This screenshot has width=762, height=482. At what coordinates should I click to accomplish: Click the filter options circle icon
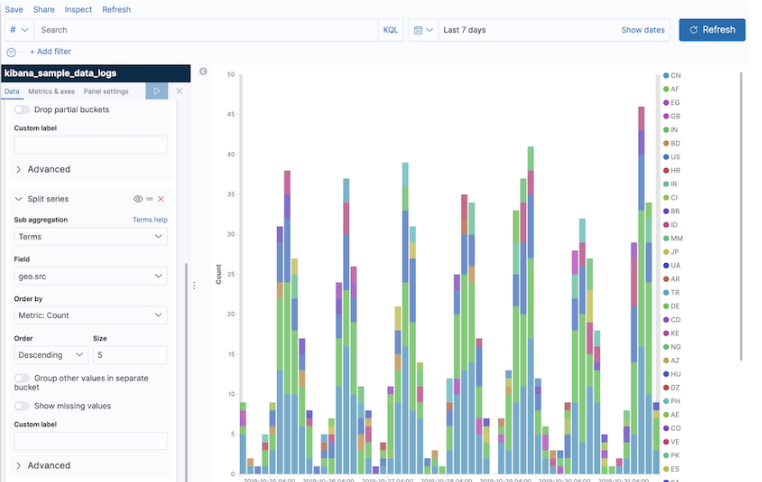click(x=11, y=52)
